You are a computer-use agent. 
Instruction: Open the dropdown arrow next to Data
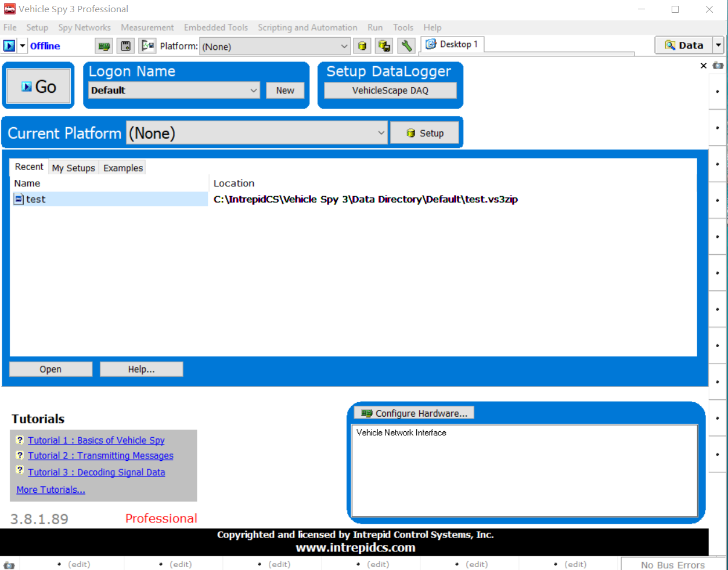pyautogui.click(x=719, y=45)
